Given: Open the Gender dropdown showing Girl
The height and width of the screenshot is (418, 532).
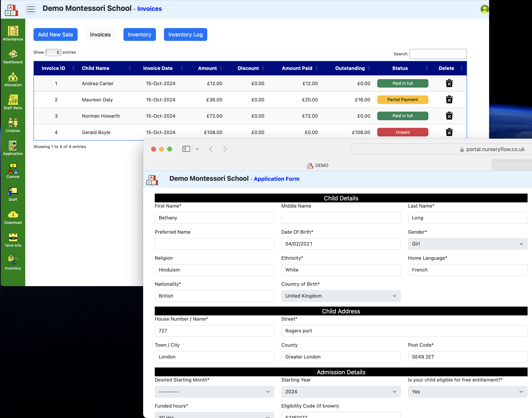Looking at the screenshot, I should pyautogui.click(x=467, y=244).
